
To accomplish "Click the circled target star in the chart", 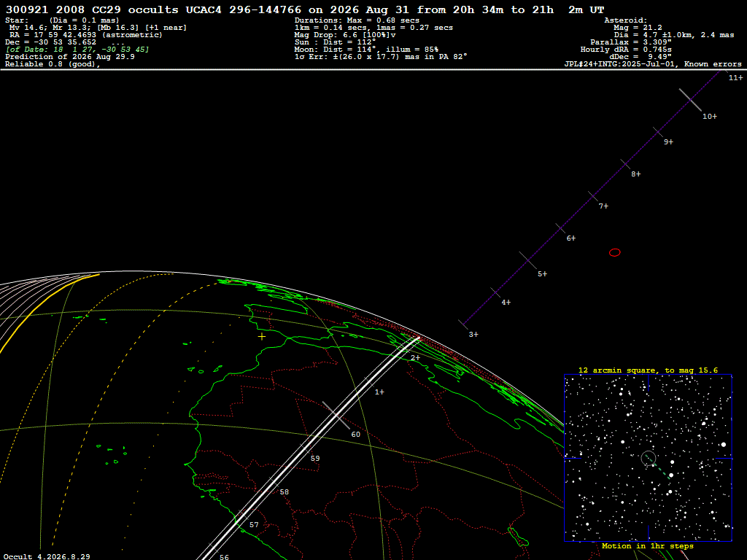I will 648,458.
